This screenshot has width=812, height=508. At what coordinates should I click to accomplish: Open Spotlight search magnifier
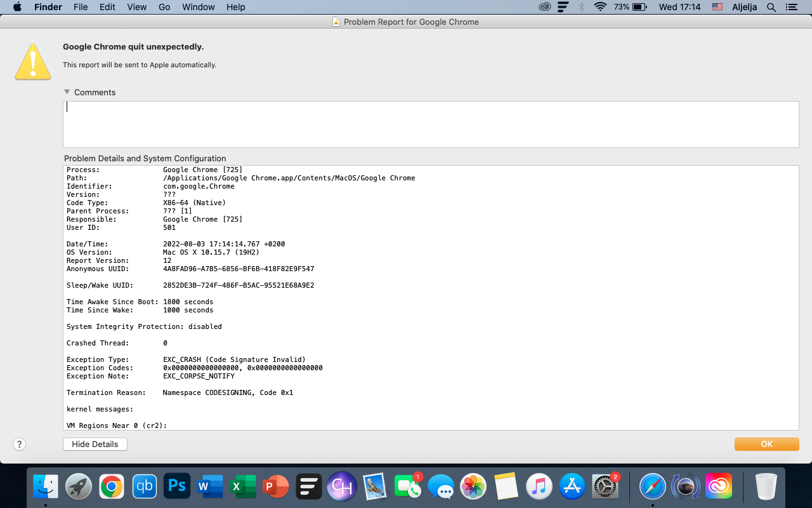tap(771, 7)
